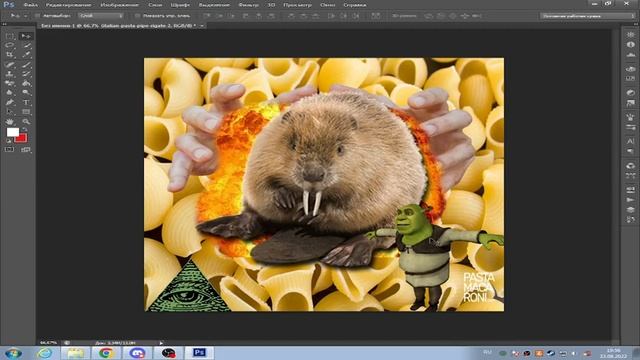Open the Windows Start menu

(13, 353)
